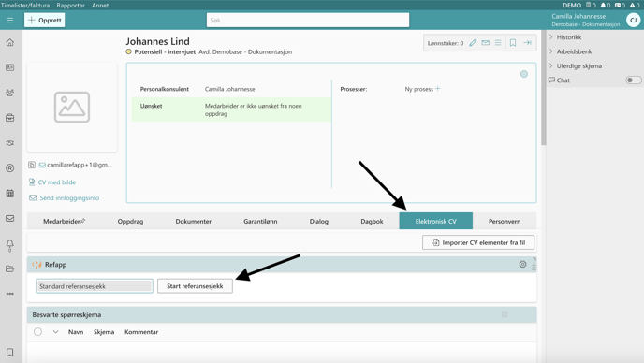Open the handshake sidebar icon
The height and width of the screenshot is (363, 644).
tap(10, 143)
